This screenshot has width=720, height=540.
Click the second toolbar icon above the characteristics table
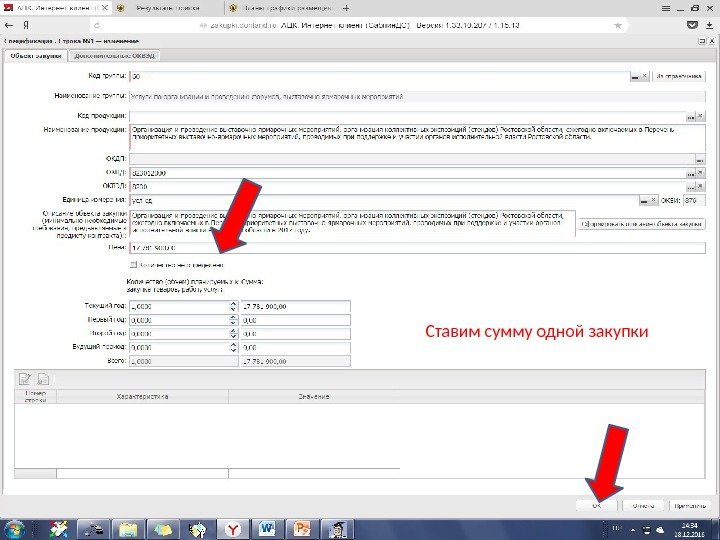point(43,379)
